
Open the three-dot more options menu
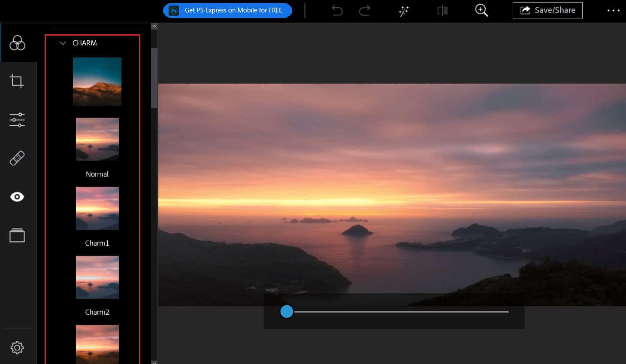pos(613,10)
